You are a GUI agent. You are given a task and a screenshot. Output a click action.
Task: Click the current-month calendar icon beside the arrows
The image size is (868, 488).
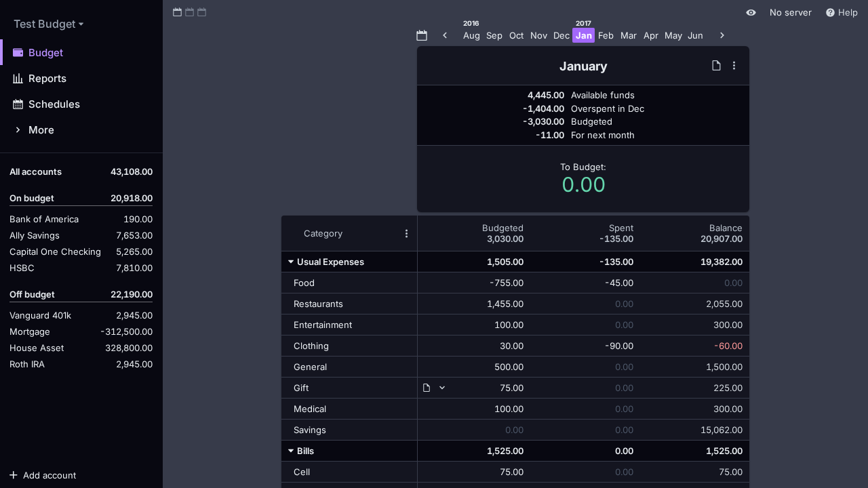tap(422, 35)
